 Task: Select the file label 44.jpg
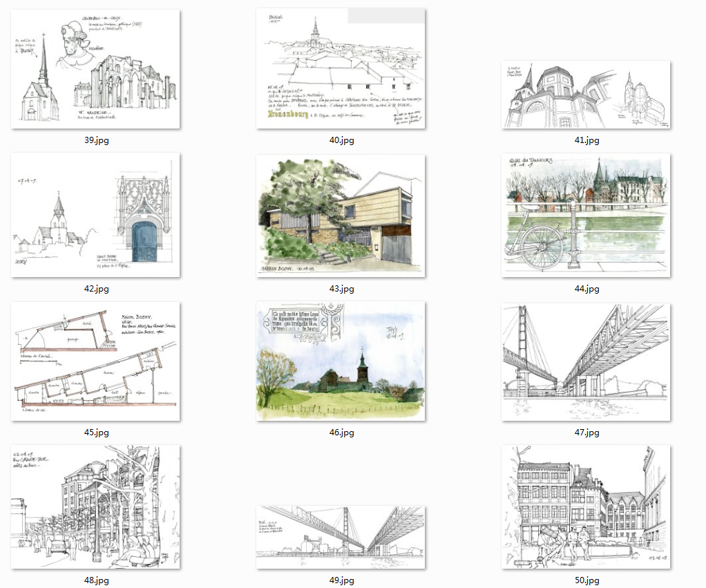click(x=586, y=289)
